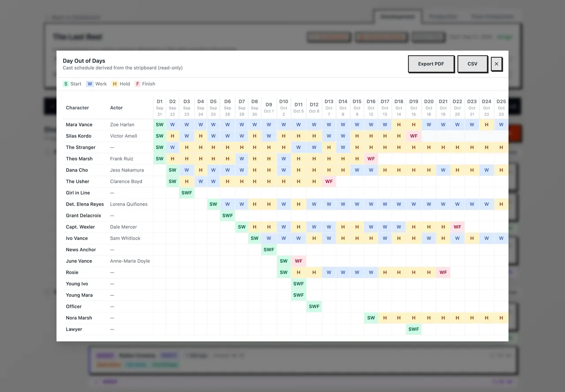This screenshot has width=565, height=392.
Task: Click actor name Clarence Boyd
Action: [x=126, y=182]
